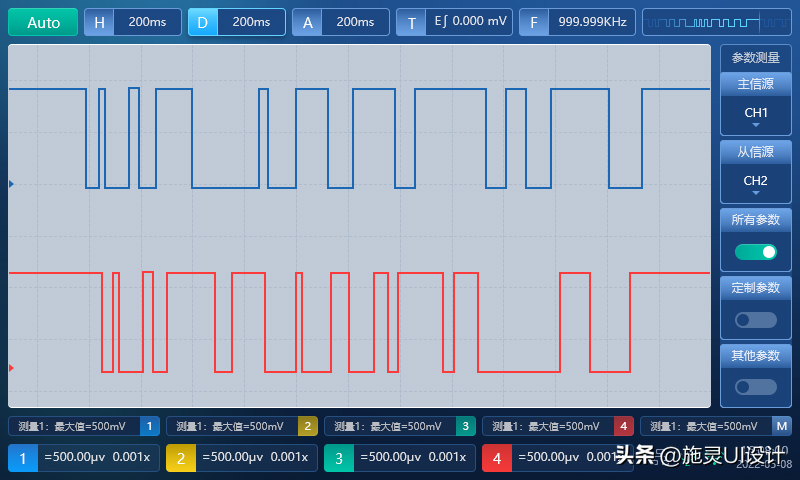800x480 pixels.
Task: Open the D 200ms value field
Action: click(x=252, y=22)
